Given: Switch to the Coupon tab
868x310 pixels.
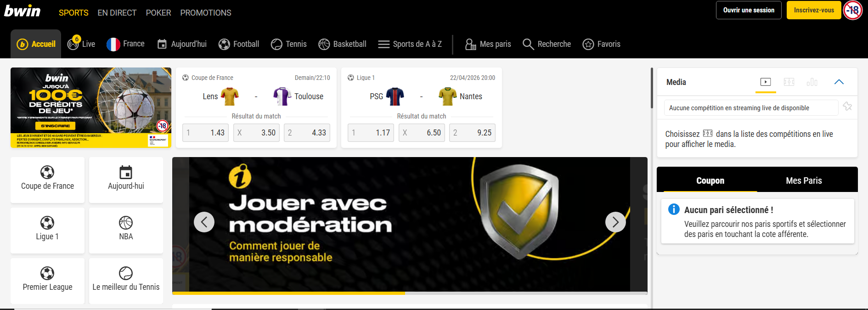Looking at the screenshot, I should click(x=710, y=180).
